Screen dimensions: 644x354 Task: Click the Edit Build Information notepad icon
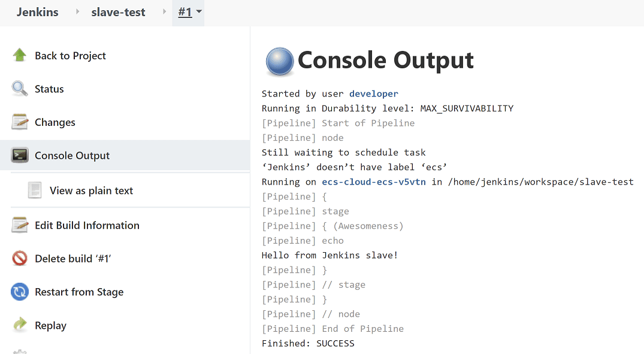coord(20,225)
